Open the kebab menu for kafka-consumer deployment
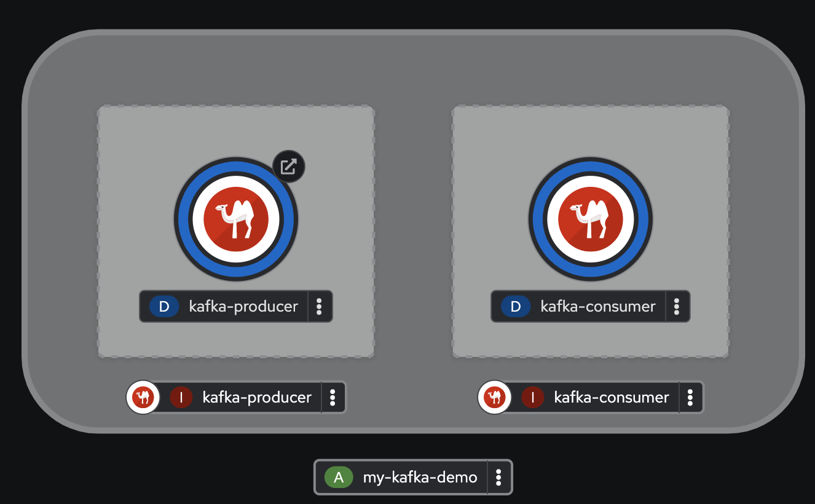The height and width of the screenshot is (504, 815). pos(677,306)
